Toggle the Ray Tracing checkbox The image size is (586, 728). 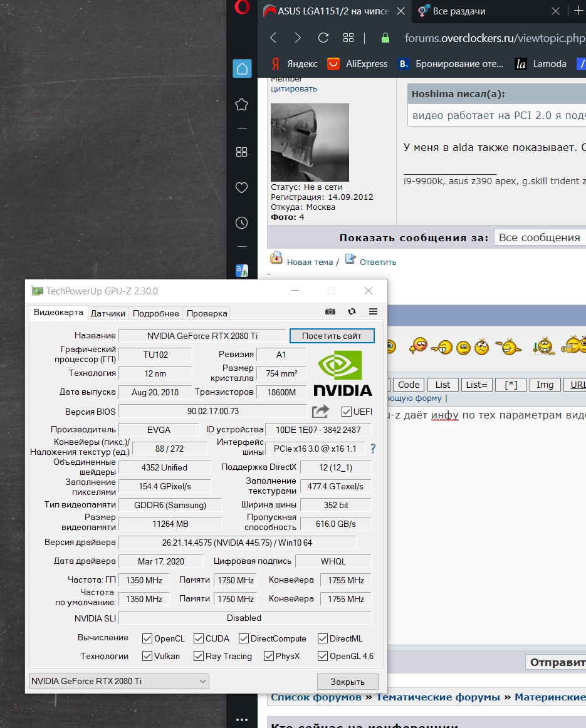point(199,656)
